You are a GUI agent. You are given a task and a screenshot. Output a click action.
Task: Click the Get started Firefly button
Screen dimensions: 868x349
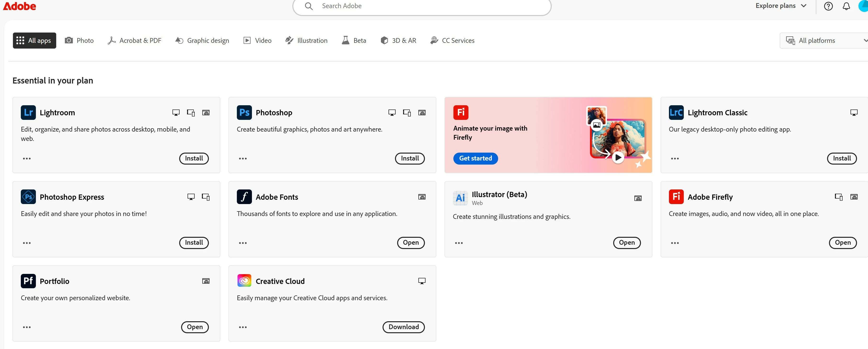coord(475,158)
